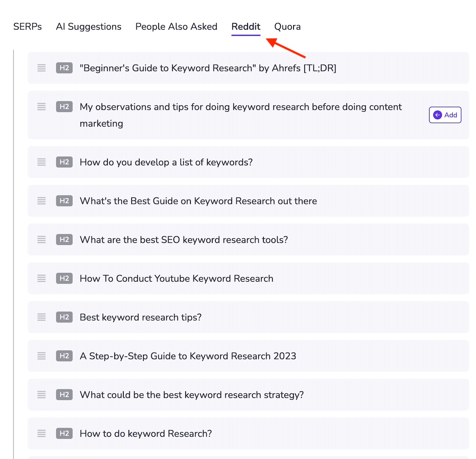Viewport: 476px width, 459px height.
Task: Click H2 badge of 'How to do keyword Research?'
Action: [64, 434]
